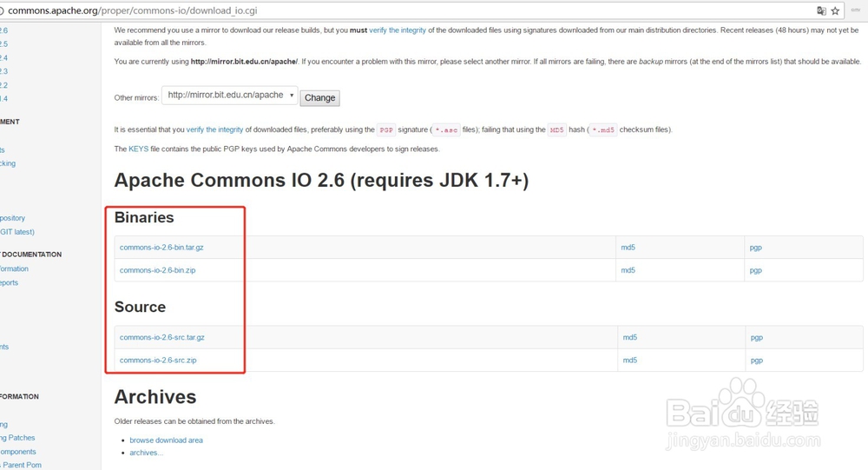Open md5 link for src.tar.gz row
The width and height of the screenshot is (868, 470).
pyautogui.click(x=630, y=338)
